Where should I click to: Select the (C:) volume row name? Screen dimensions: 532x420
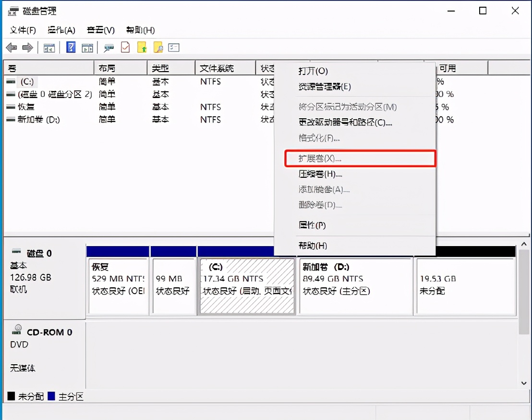pos(27,82)
